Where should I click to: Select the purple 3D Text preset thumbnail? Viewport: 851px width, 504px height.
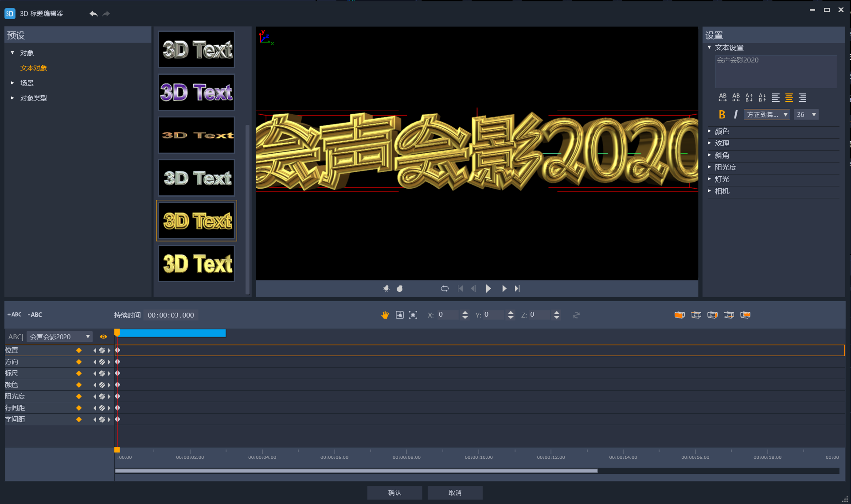point(196,92)
